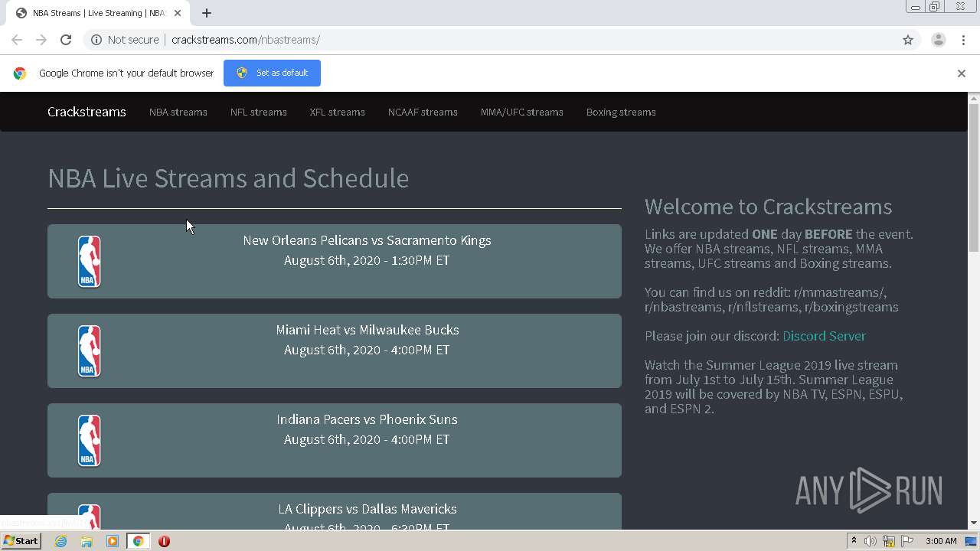Launch Internet Explorer from taskbar

tap(60, 541)
